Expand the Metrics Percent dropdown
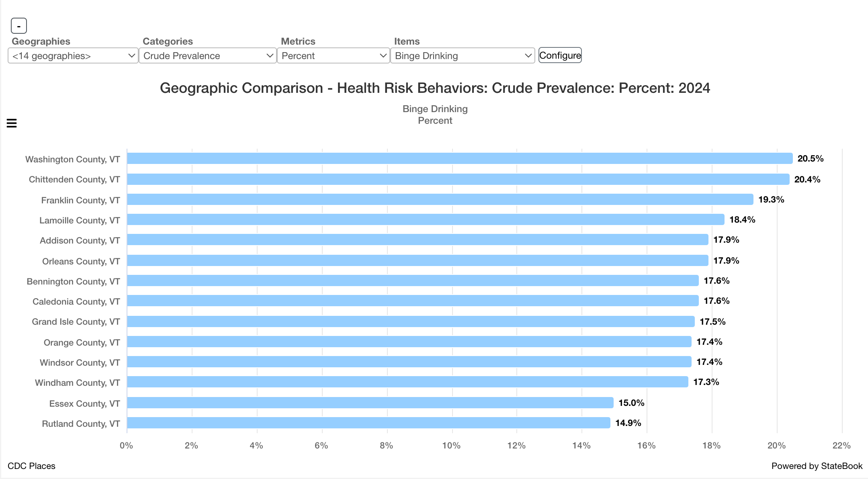Viewport: 868px width, 479px height. coord(333,56)
